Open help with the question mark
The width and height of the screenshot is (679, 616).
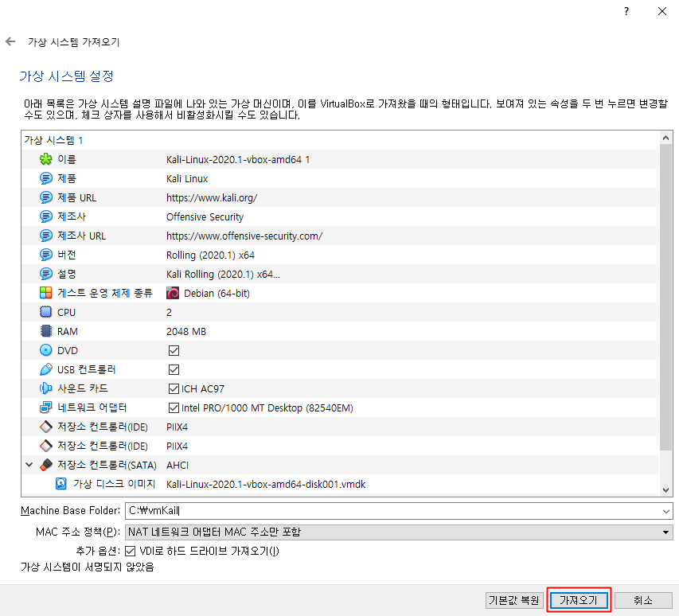tap(626, 11)
